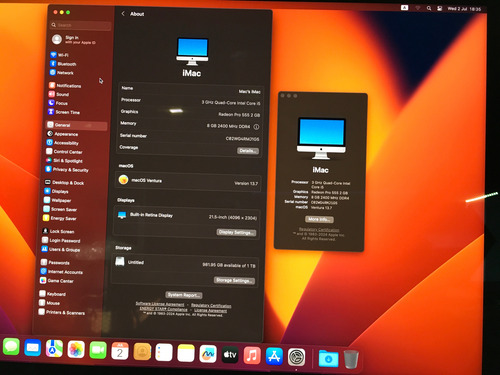Open Maps from the Dock
Viewport: 500px width, 375px height.
coord(54,349)
